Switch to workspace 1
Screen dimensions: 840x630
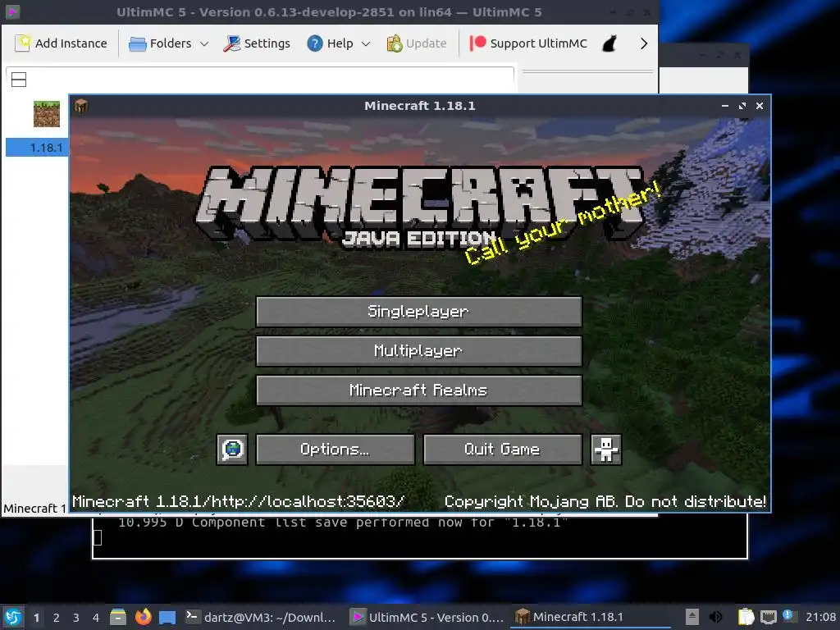[36, 618]
